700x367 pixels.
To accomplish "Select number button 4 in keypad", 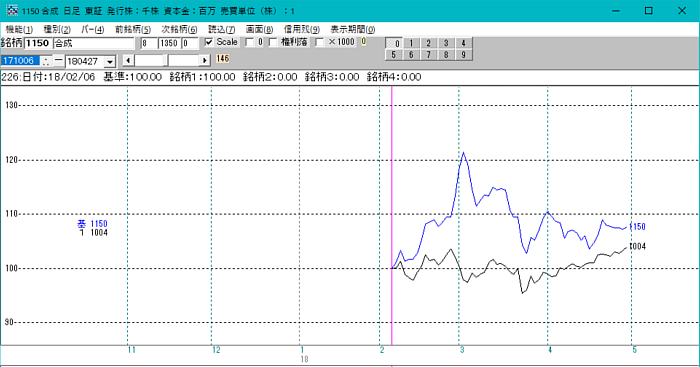I will click(463, 43).
